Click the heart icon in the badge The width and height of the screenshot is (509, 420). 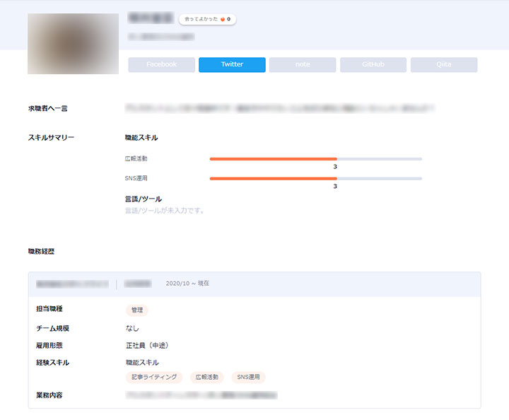pos(223,20)
